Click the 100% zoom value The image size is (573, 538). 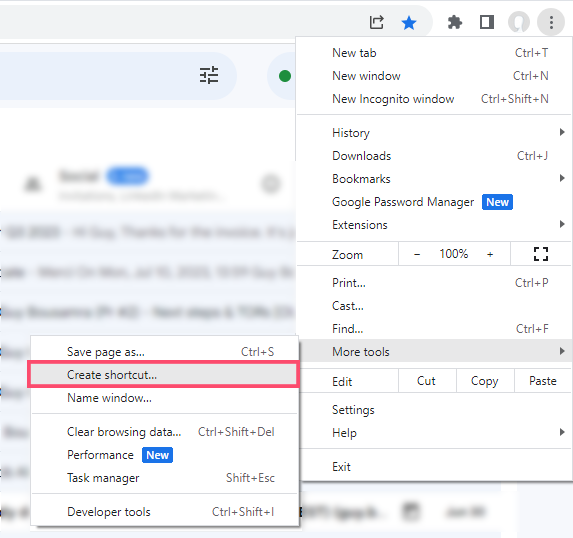[454, 254]
